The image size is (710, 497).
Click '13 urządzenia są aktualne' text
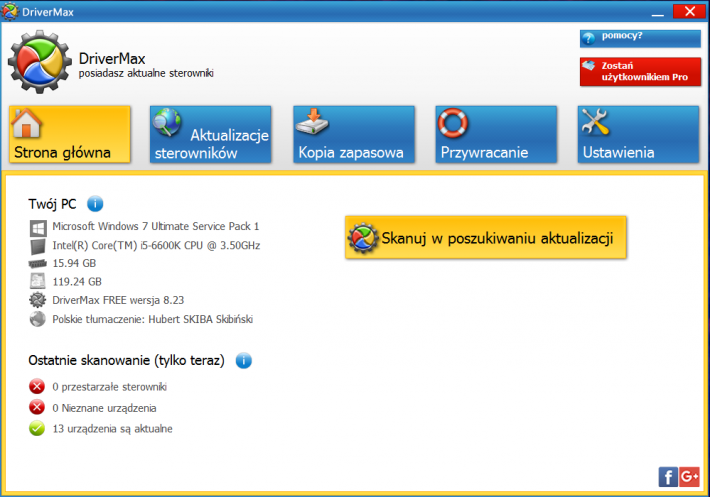click(x=112, y=429)
